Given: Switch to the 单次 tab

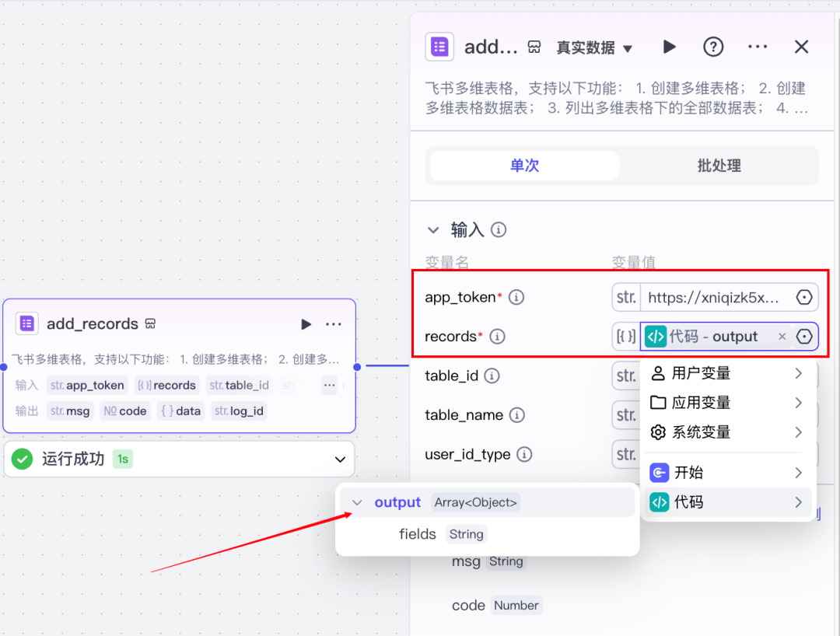Looking at the screenshot, I should click(x=524, y=166).
